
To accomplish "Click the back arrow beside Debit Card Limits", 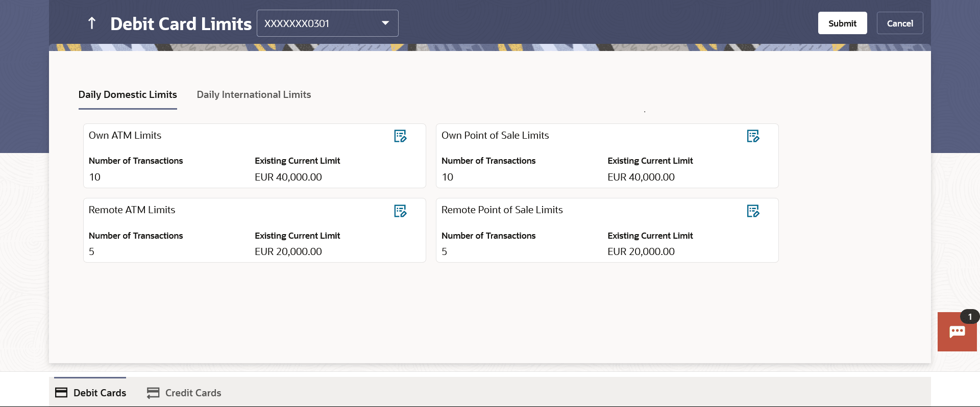I will [92, 23].
